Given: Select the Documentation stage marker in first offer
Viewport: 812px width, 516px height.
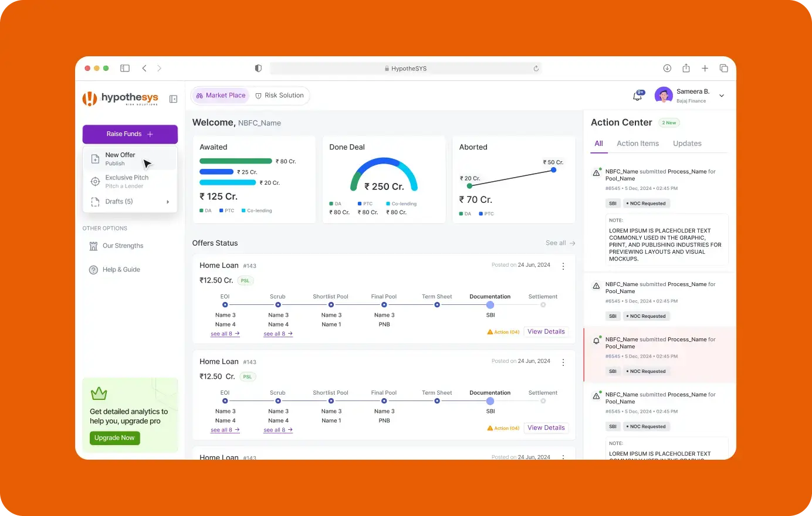Looking at the screenshot, I should pos(490,305).
